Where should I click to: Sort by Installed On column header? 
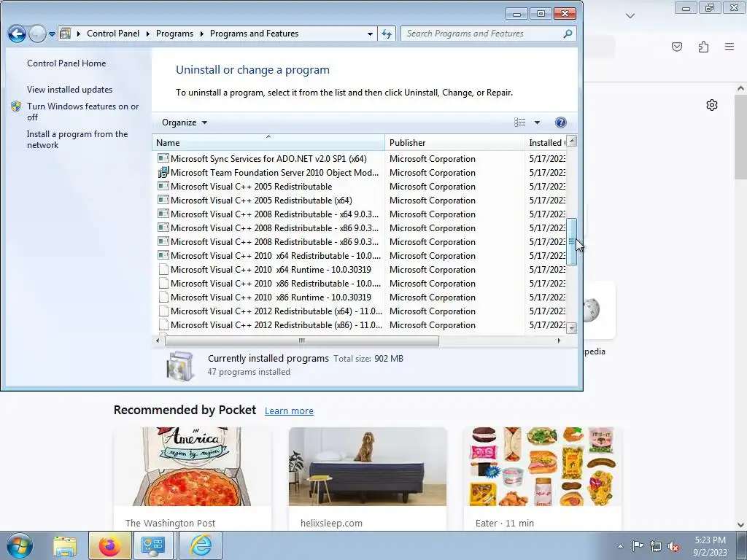[546, 142]
